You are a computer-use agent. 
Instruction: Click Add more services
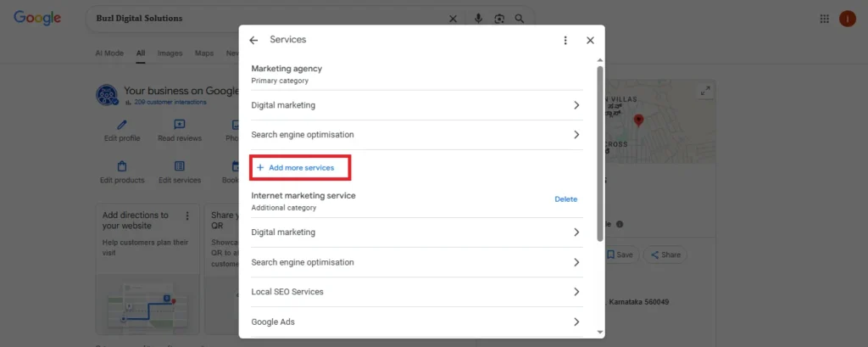coord(296,167)
